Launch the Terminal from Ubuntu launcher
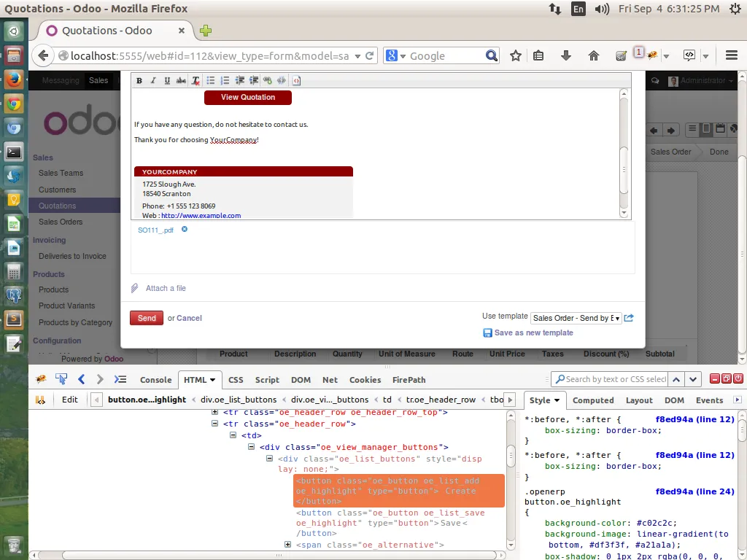 click(14, 152)
